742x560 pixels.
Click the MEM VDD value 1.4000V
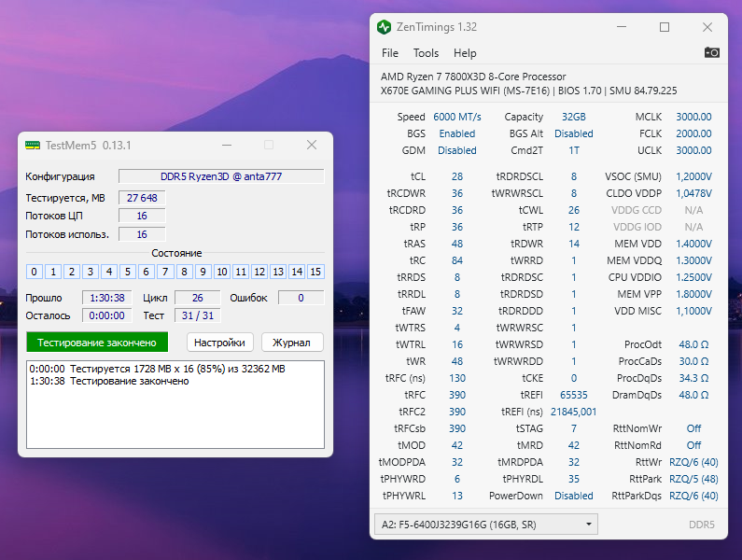tap(693, 244)
